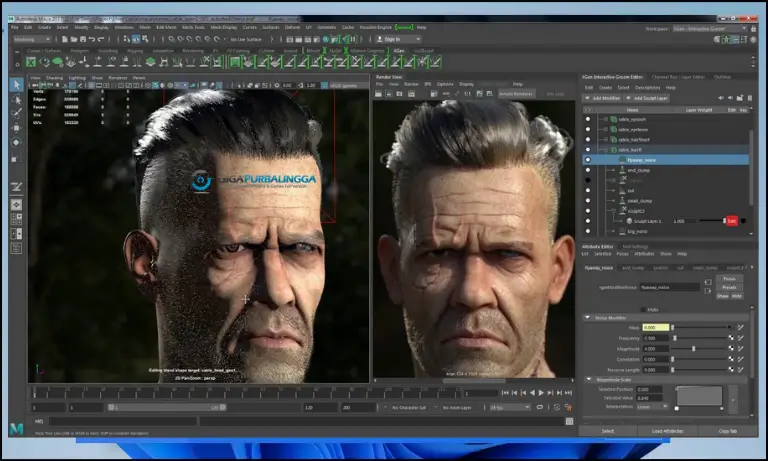
Task: Toggle visibility dot for small_clump
Action: [x=588, y=200]
